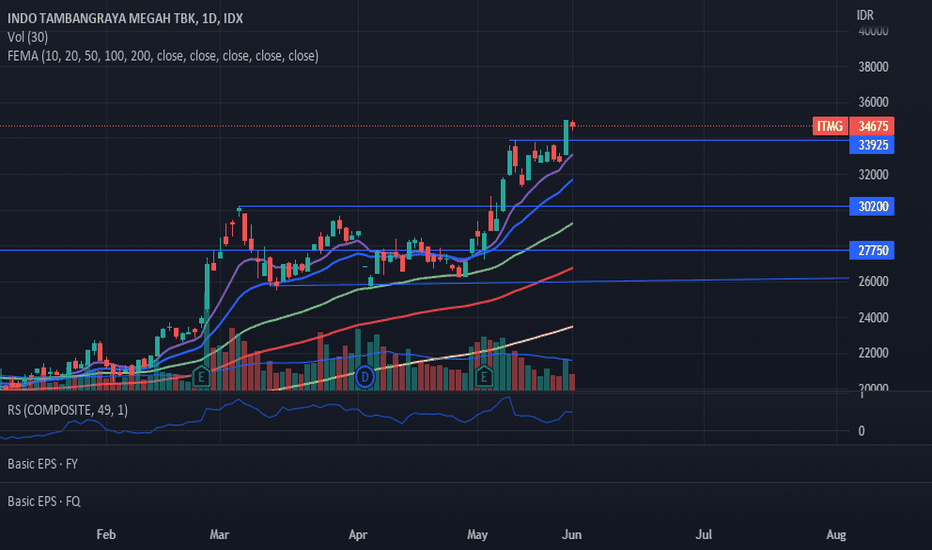
Task: Click the Jul label on time axis
Action: pos(704,535)
